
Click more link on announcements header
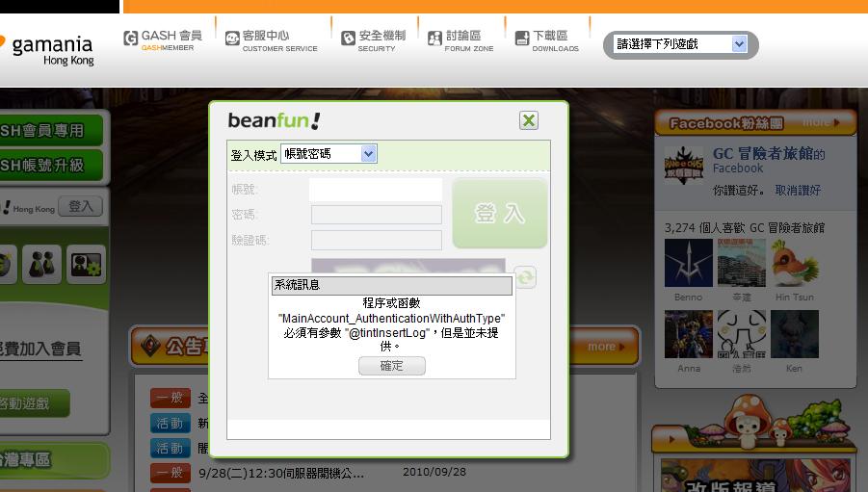click(606, 347)
